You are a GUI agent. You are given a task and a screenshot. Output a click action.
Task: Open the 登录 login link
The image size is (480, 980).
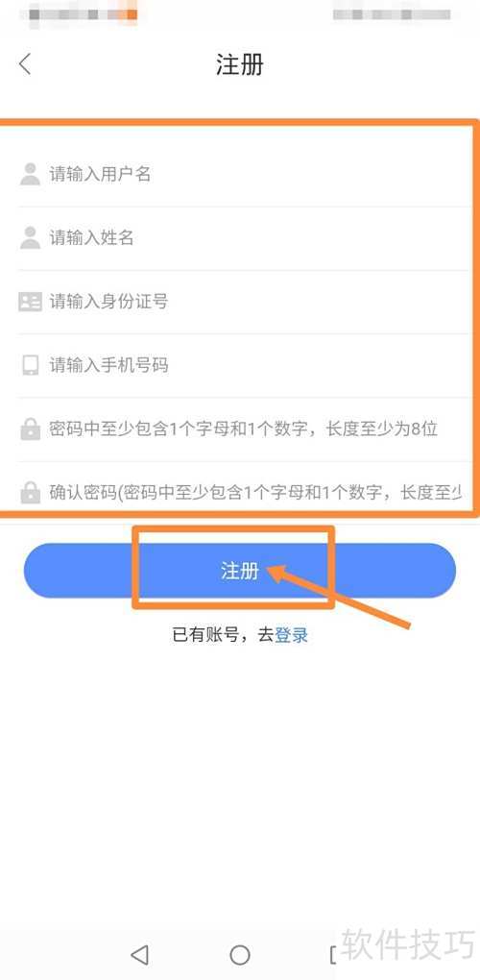[292, 636]
